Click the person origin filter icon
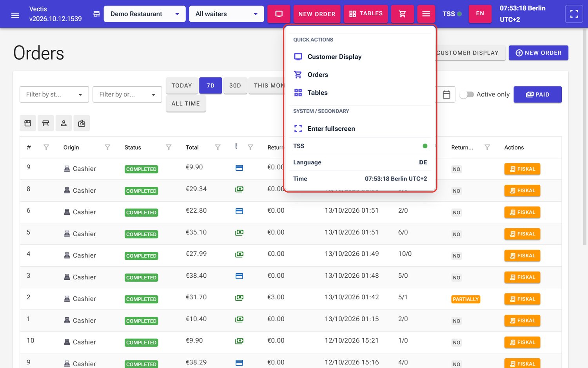The image size is (588, 368). click(x=64, y=123)
